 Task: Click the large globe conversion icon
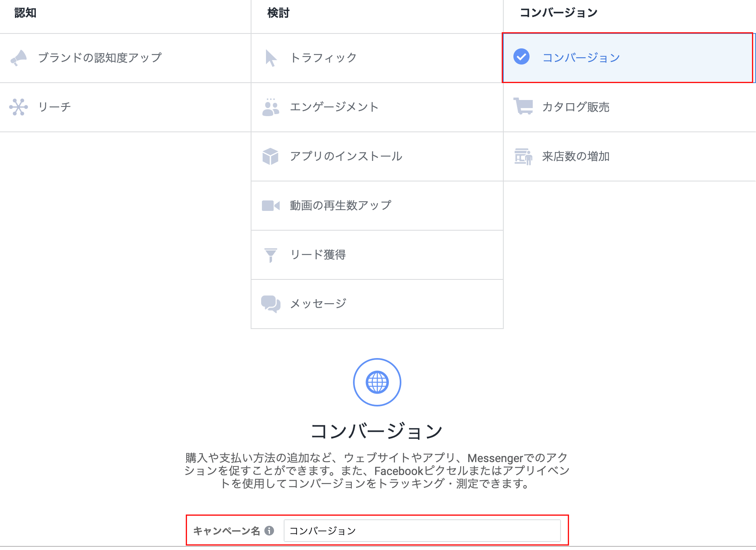(377, 382)
